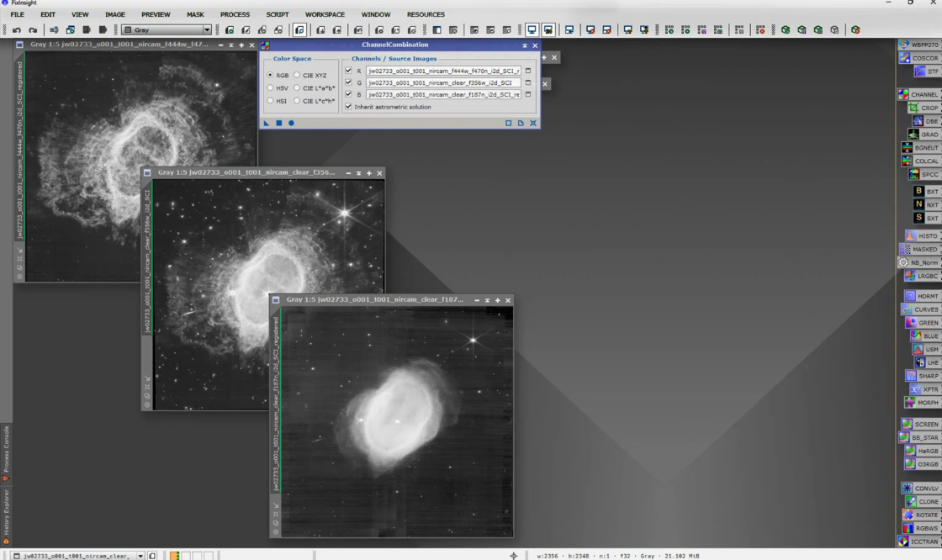Open the Gray display channel dropdown
The height and width of the screenshot is (560, 942).
207,30
